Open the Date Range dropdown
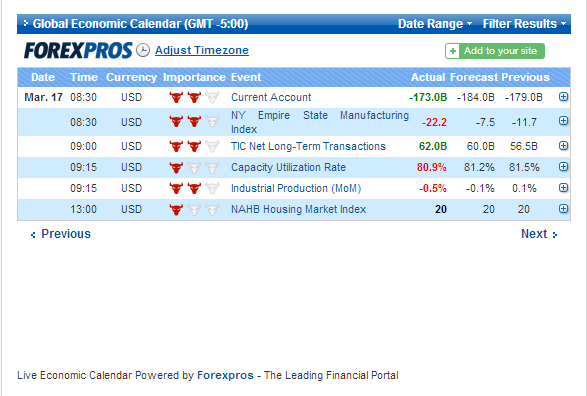 point(435,24)
